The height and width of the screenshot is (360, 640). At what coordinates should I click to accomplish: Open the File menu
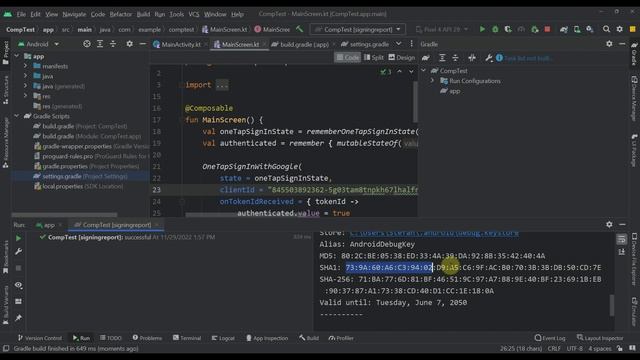(x=21, y=14)
